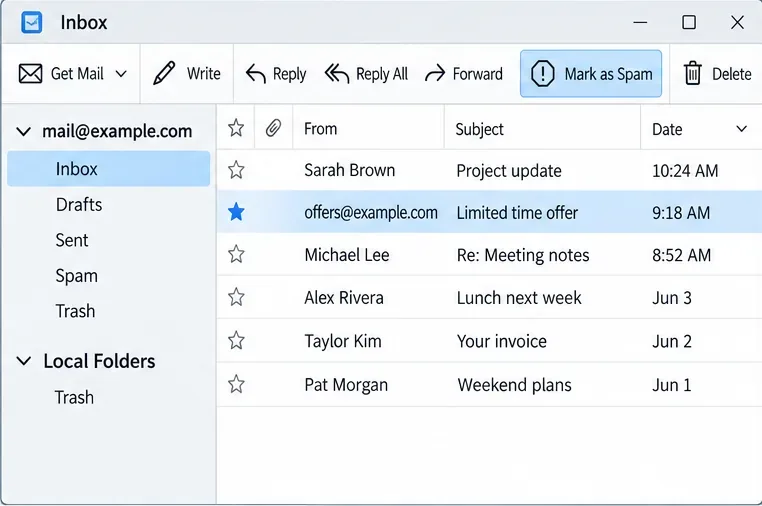The height and width of the screenshot is (506, 762).
Task: Sort by the star column header
Action: tap(236, 128)
